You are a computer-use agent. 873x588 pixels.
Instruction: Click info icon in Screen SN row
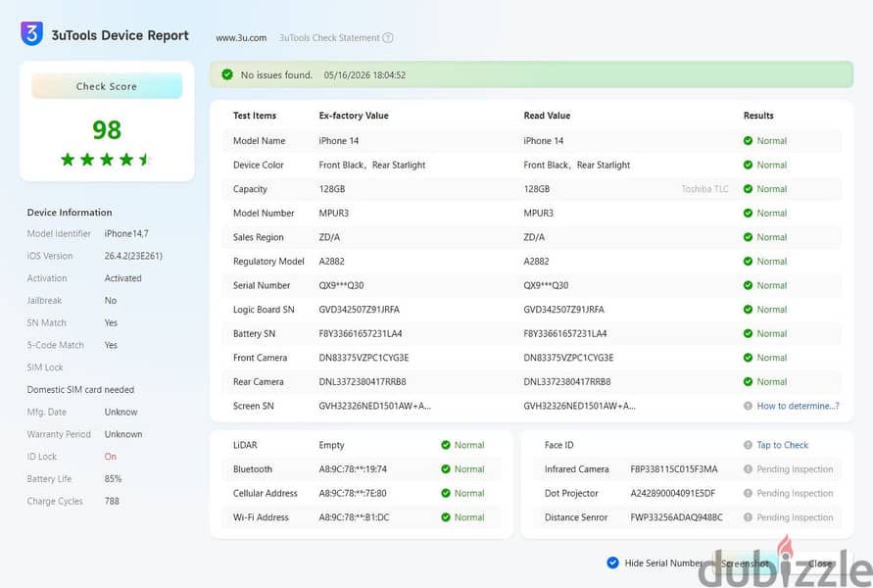(x=748, y=406)
